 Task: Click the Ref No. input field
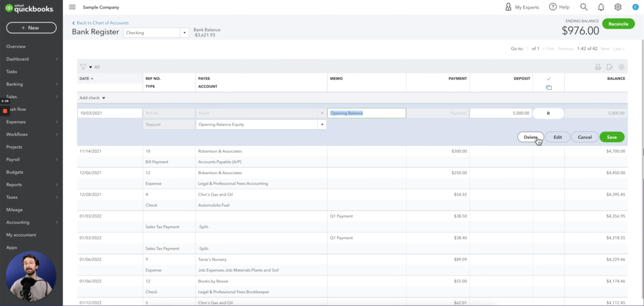coord(169,113)
